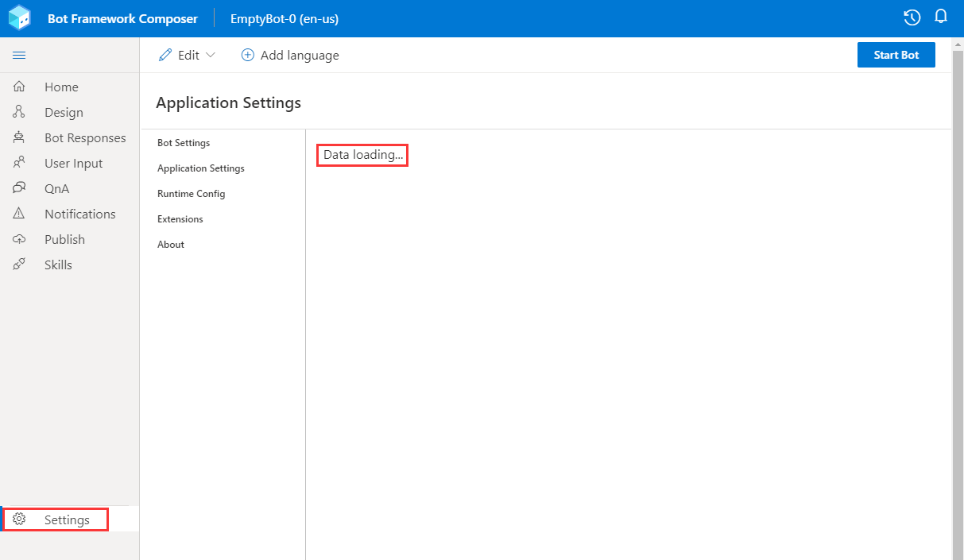Collapse the sidebar with the hamburger icon
The height and width of the screenshot is (560, 964).
19,55
